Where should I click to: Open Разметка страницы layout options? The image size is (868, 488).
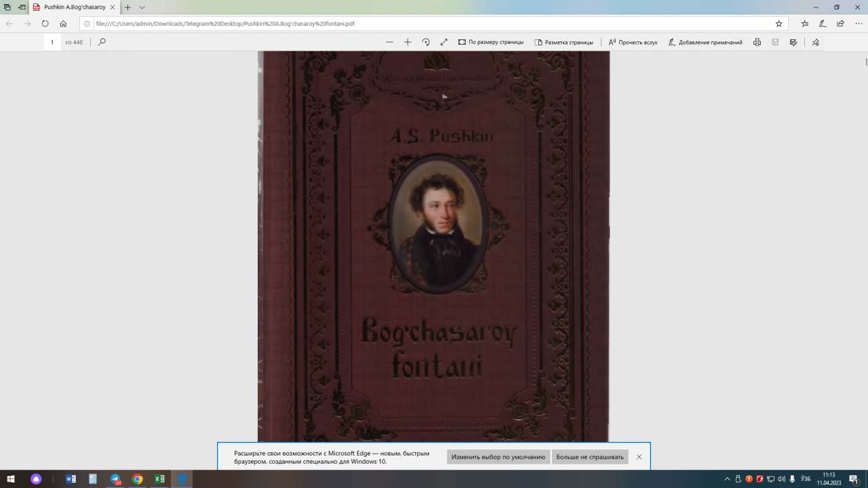pyautogui.click(x=564, y=42)
